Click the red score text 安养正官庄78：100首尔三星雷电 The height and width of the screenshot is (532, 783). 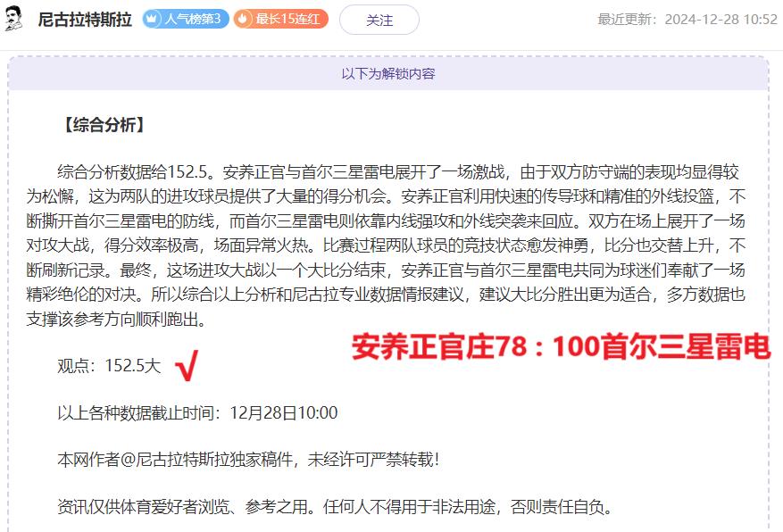point(562,346)
